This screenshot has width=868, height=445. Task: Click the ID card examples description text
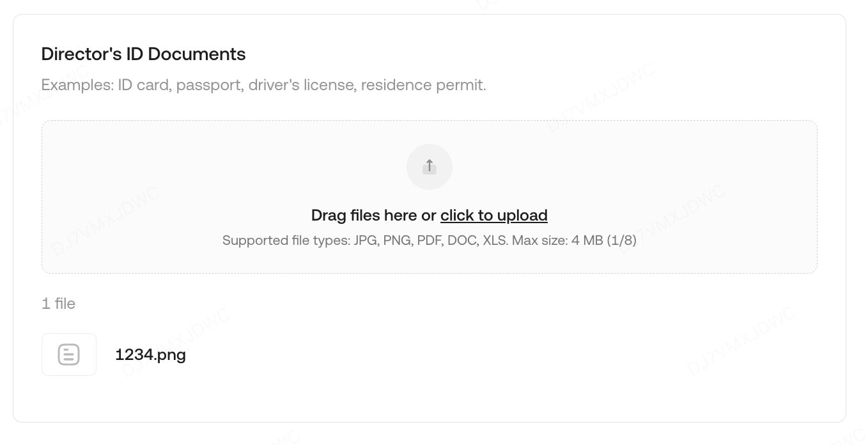coord(263,85)
